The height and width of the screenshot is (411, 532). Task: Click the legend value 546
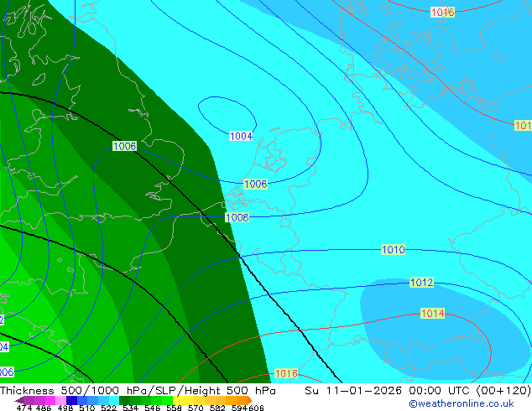(152, 408)
